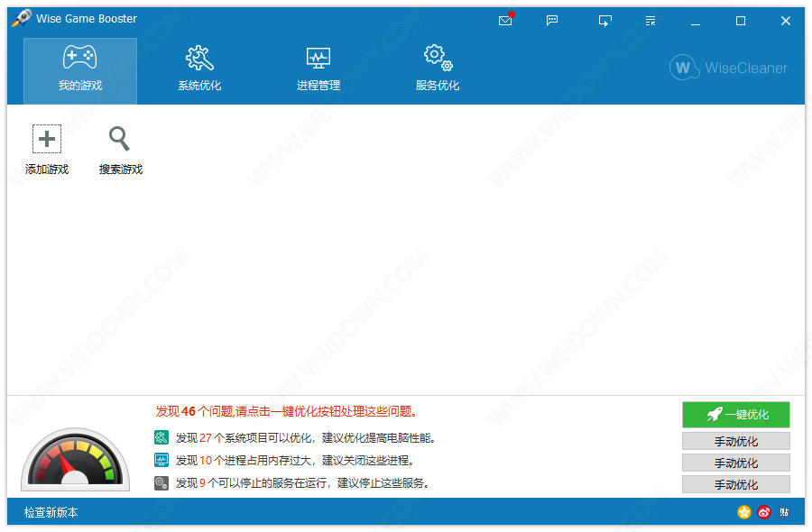Image resolution: width=812 pixels, height=532 pixels.
Task: Open the 我的游戏 tab
Action: tap(80, 71)
